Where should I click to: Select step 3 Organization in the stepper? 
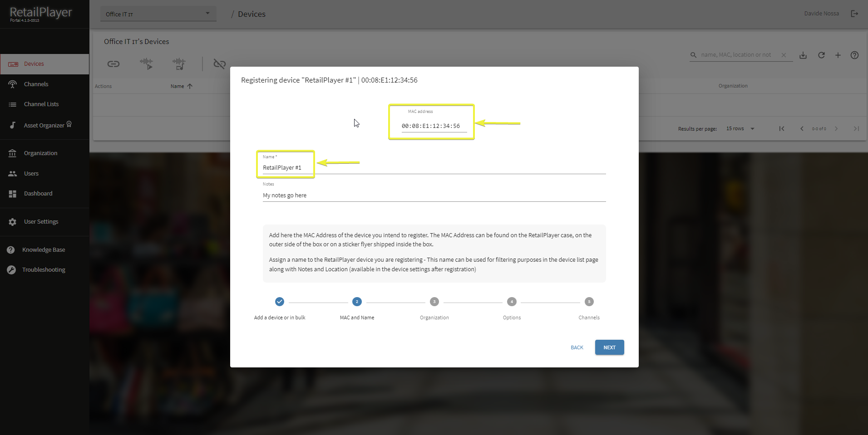434,302
